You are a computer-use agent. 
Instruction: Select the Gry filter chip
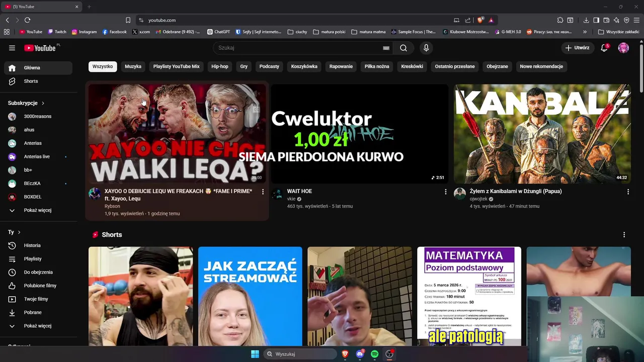coord(244,66)
